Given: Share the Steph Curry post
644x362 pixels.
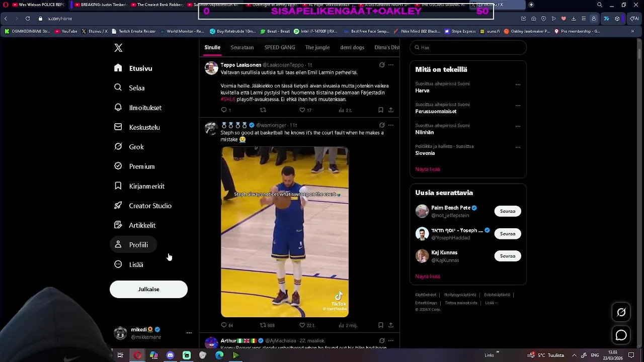Looking at the screenshot, I should [390, 325].
